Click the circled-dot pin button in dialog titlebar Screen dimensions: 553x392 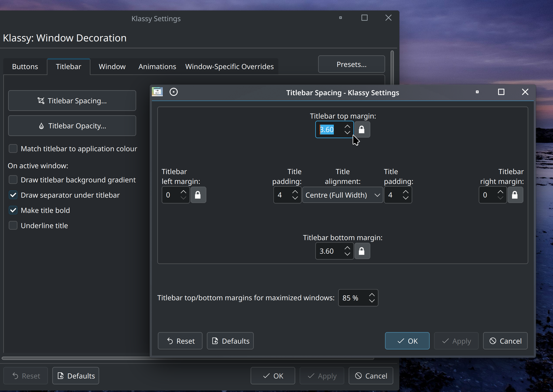coord(174,92)
